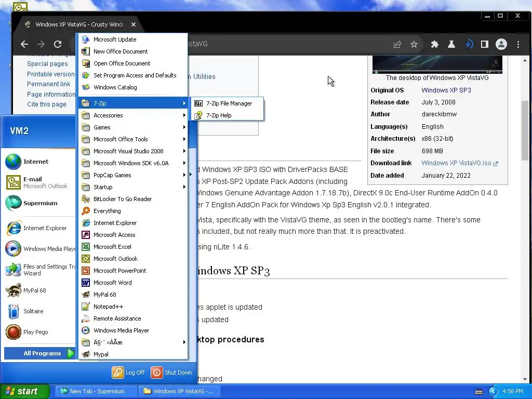Open Printable version sidebar link

50,74
